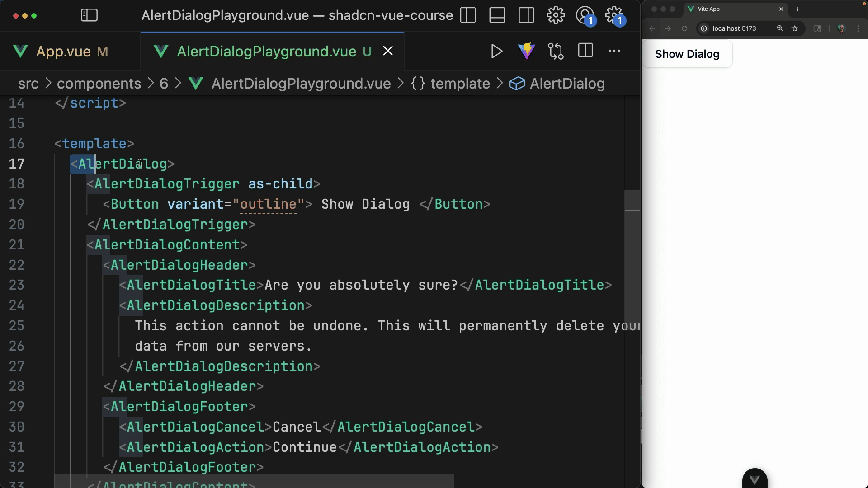The image size is (868, 488).
Task: Reload the localhost page
Action: (684, 28)
